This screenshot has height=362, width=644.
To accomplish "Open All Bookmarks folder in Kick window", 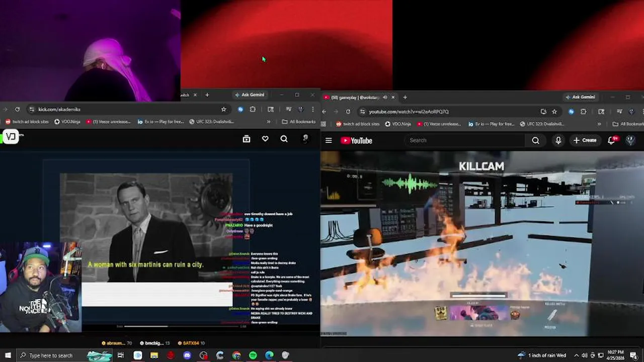I will click(x=299, y=122).
